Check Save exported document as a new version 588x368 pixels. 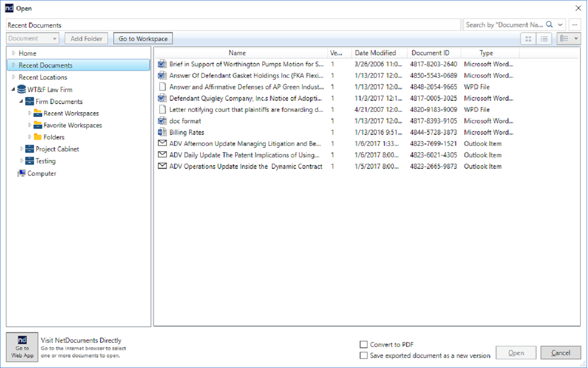pyautogui.click(x=363, y=355)
